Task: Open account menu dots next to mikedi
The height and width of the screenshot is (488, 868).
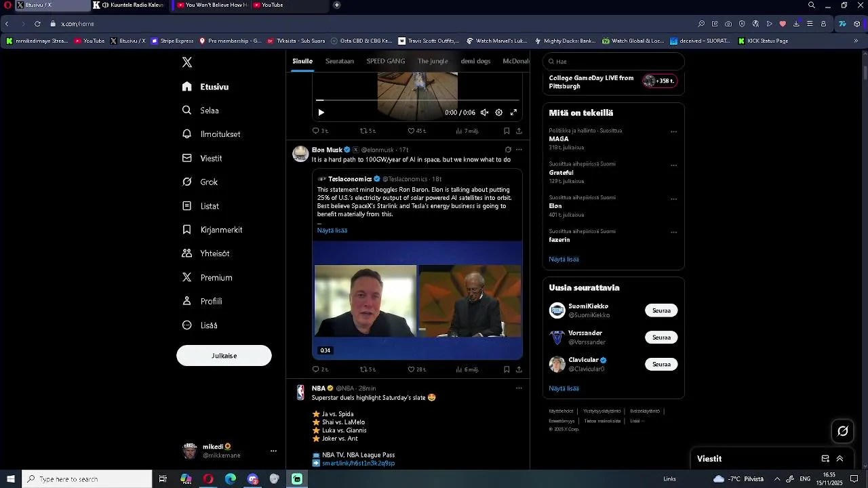Action: tap(273, 451)
